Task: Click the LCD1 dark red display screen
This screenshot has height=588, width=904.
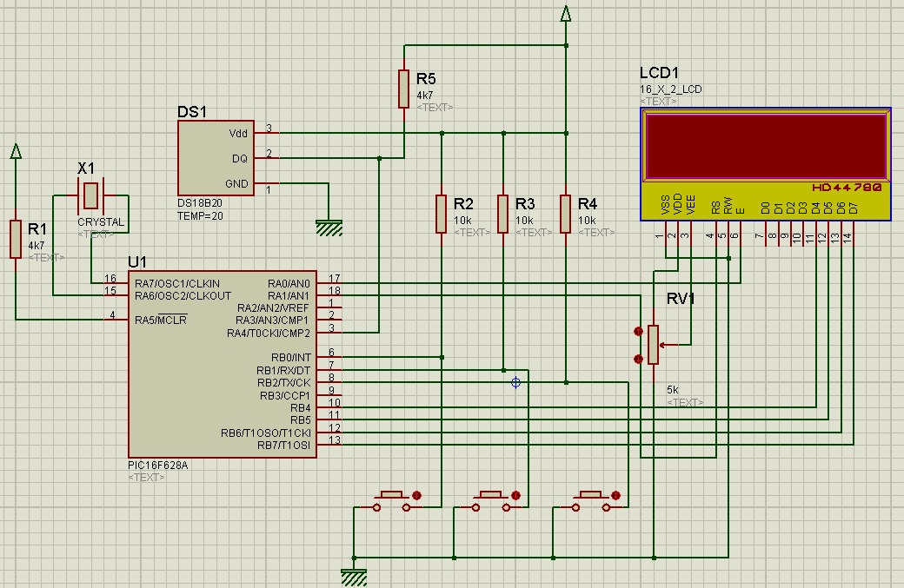Action: [x=766, y=145]
